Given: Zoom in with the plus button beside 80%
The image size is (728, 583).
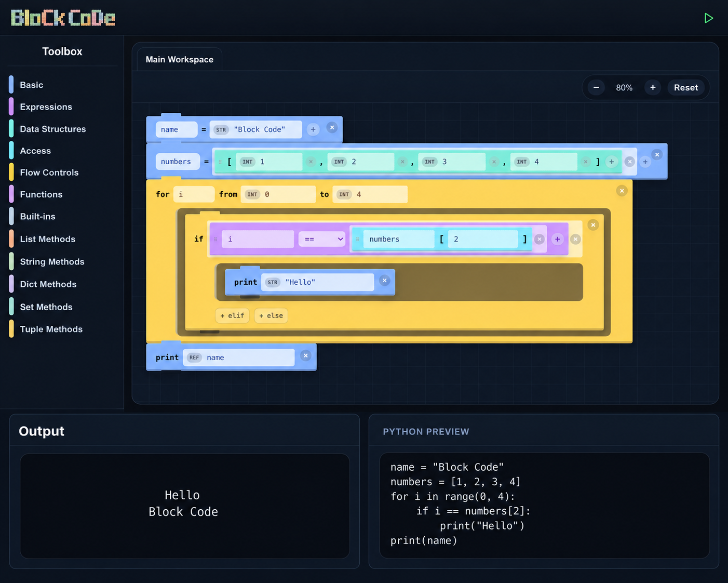Looking at the screenshot, I should point(653,87).
